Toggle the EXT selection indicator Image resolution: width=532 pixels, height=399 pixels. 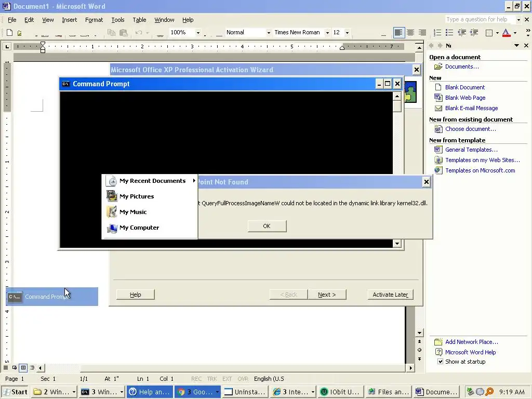227,379
